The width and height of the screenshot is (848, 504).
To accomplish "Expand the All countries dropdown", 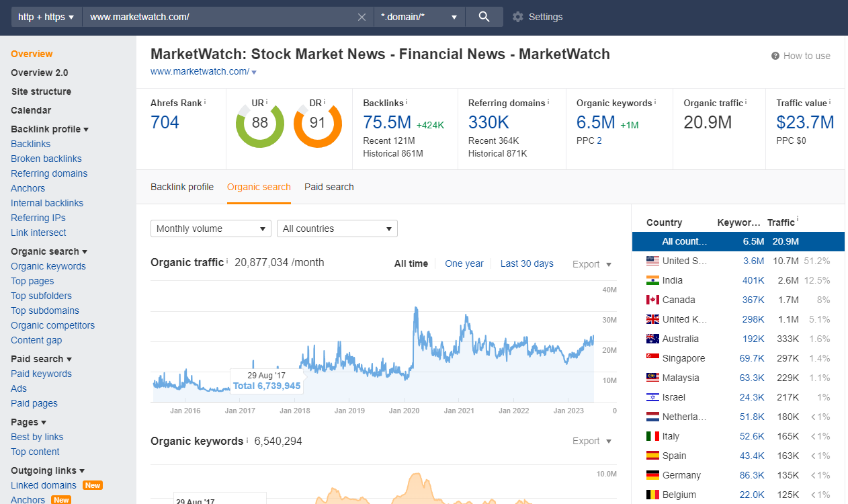I will [337, 228].
